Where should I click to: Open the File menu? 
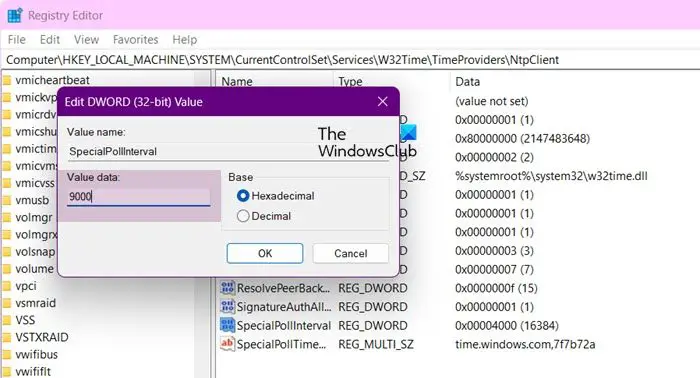(17, 40)
